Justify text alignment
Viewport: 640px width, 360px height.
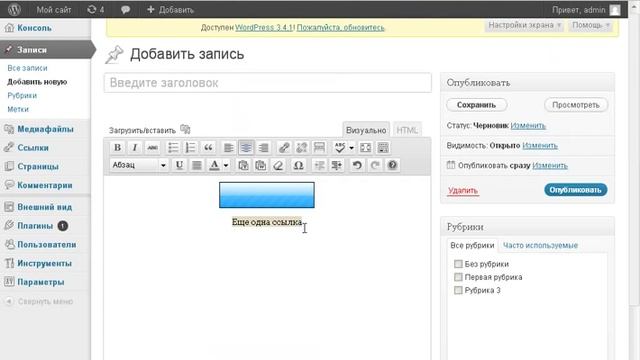coord(197,165)
